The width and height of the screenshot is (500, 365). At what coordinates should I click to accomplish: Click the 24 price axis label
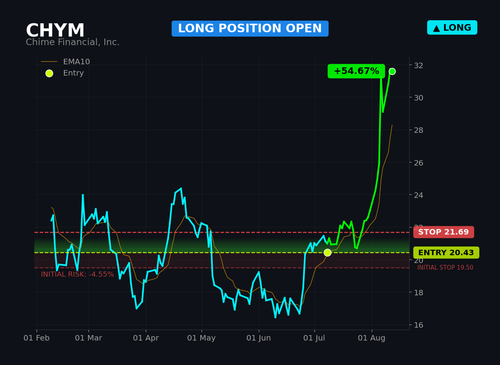click(x=419, y=195)
